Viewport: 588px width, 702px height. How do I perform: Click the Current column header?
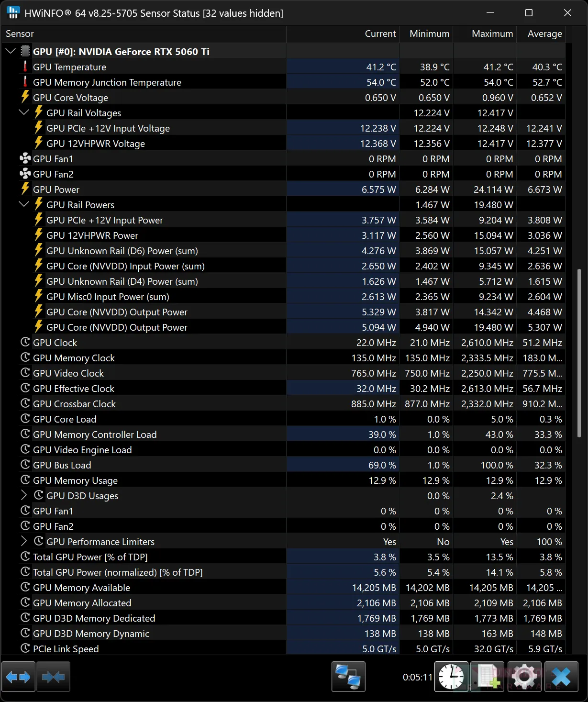(343, 34)
